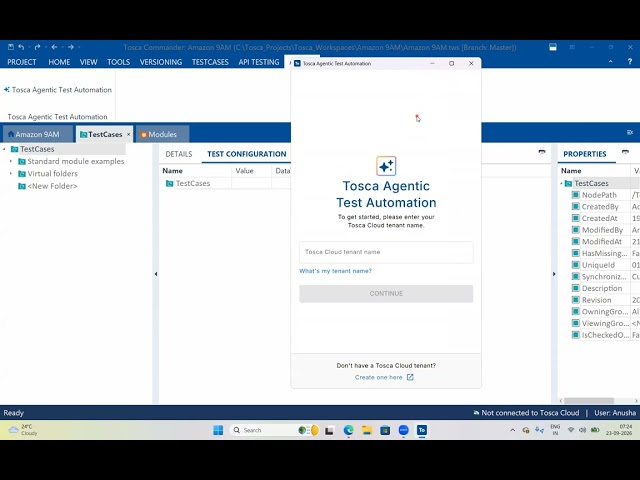The width and height of the screenshot is (640, 480).
Task: Open the TESTCASES ribbon tab
Action: coord(210,62)
